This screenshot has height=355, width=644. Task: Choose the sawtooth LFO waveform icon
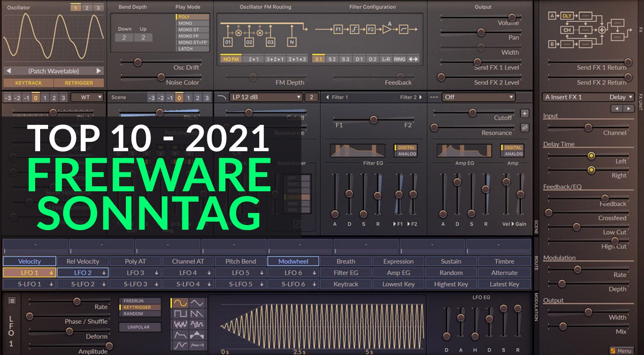coord(197,314)
